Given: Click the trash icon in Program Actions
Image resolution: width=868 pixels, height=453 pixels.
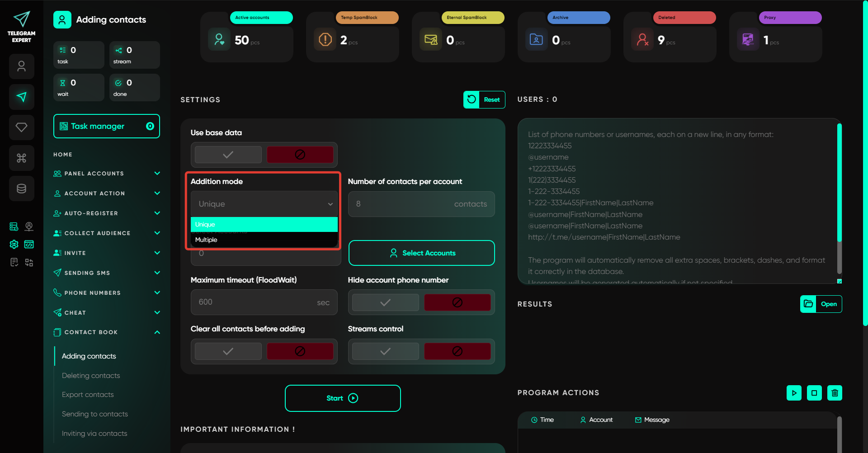Looking at the screenshot, I should click(x=835, y=393).
